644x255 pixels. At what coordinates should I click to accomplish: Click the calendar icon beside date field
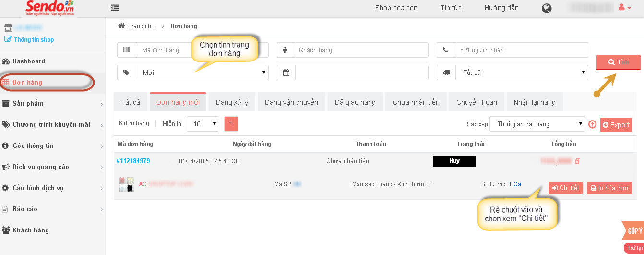(286, 73)
